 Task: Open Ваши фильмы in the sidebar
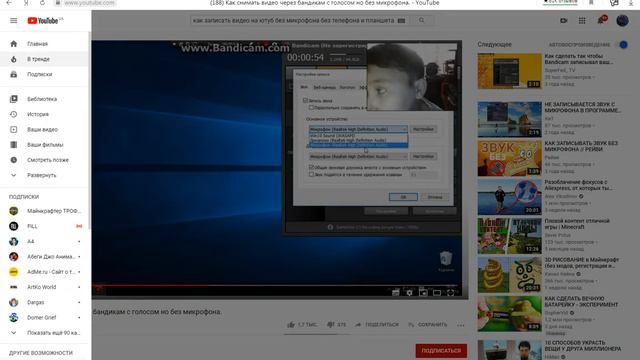click(x=44, y=144)
